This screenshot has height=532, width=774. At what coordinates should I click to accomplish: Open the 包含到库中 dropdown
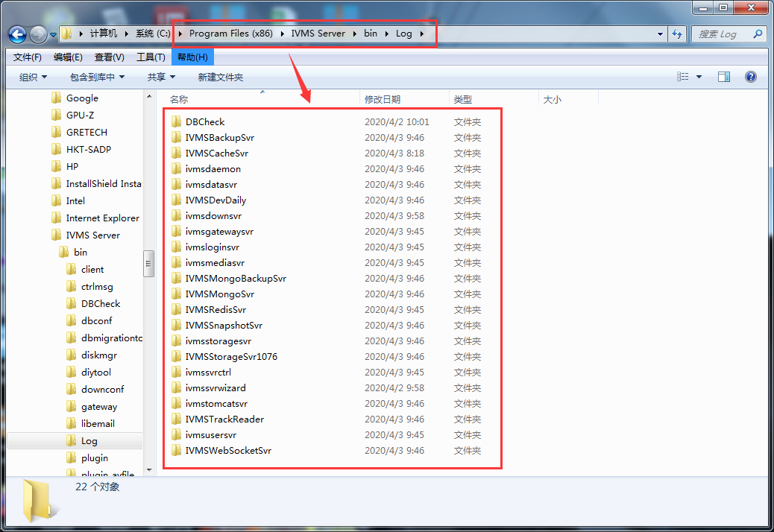(x=97, y=77)
